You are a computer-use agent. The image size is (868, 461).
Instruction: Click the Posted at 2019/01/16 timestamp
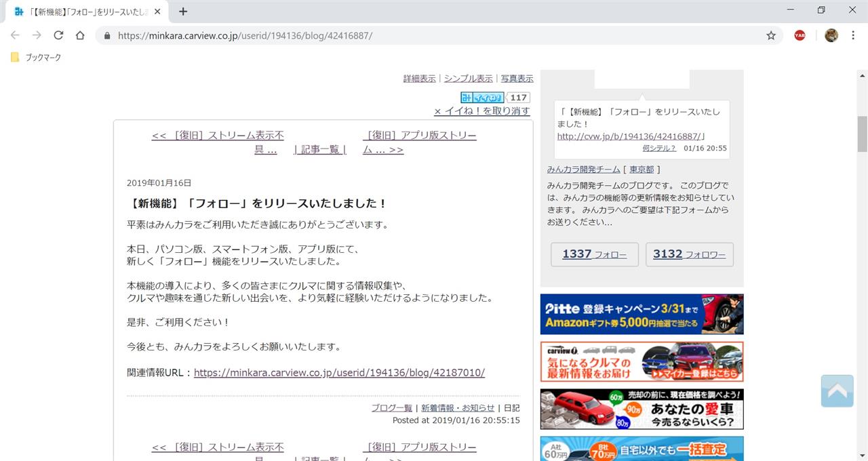(456, 420)
